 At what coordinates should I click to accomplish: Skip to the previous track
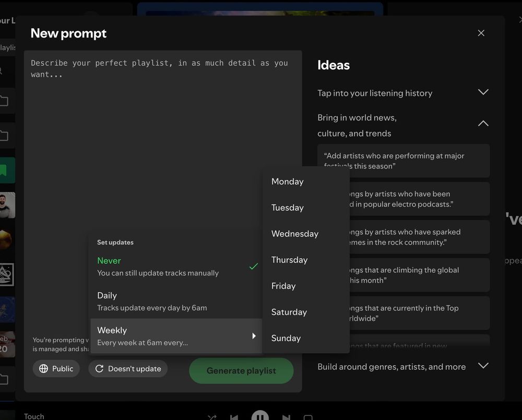pyautogui.click(x=234, y=416)
